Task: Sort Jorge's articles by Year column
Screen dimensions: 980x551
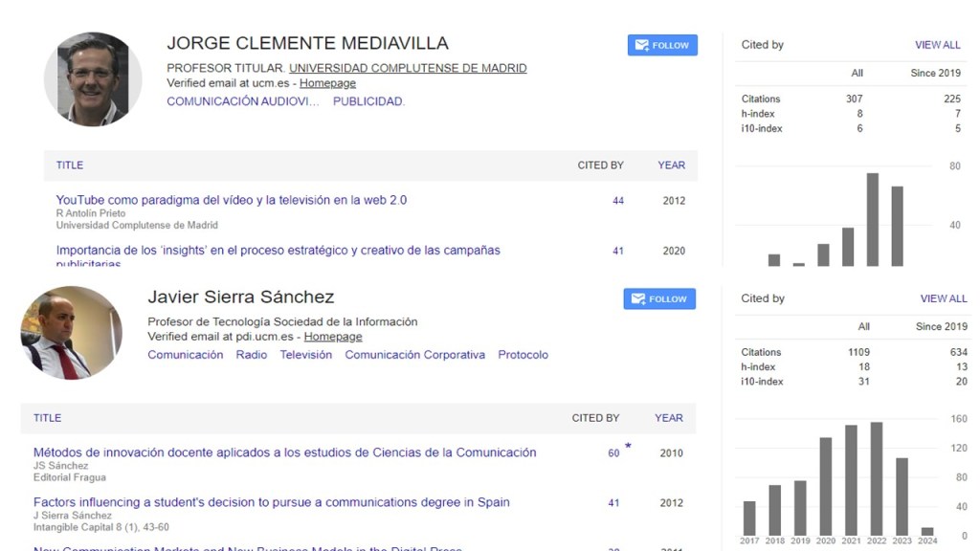Action: point(671,165)
